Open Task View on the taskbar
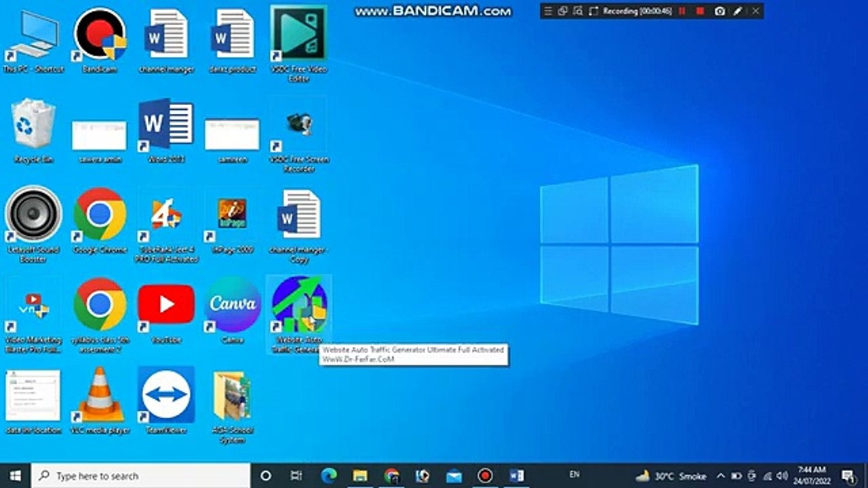This screenshot has width=868, height=488. pos(296,476)
